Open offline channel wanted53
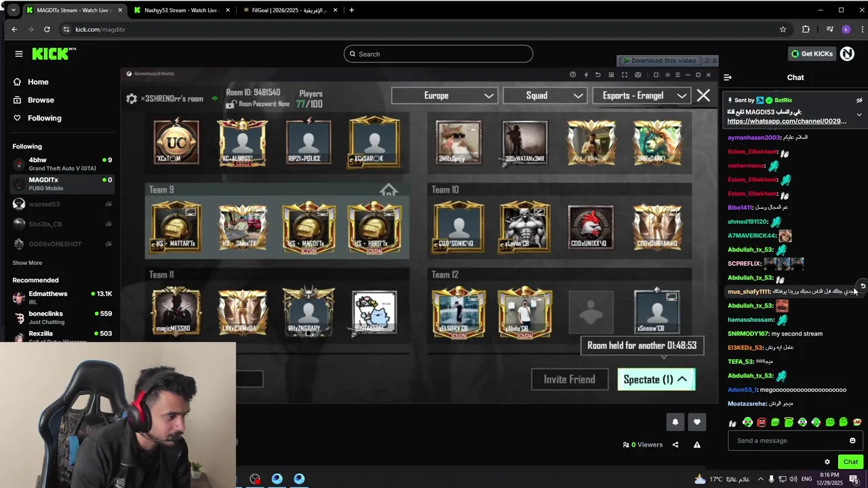The width and height of the screenshot is (868, 488). coord(62,204)
